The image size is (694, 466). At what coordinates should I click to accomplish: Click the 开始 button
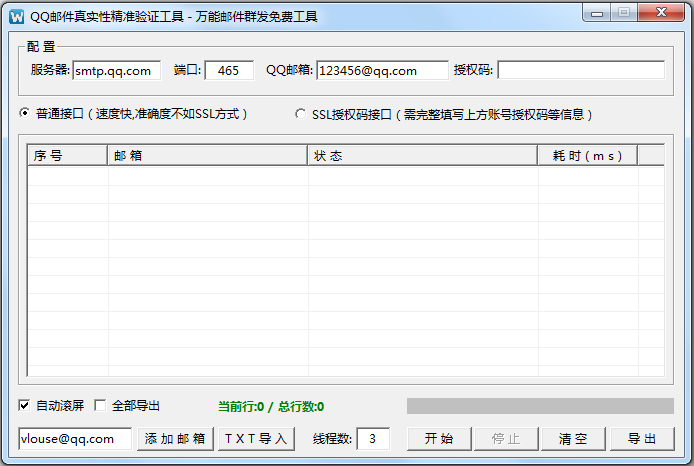click(439, 439)
